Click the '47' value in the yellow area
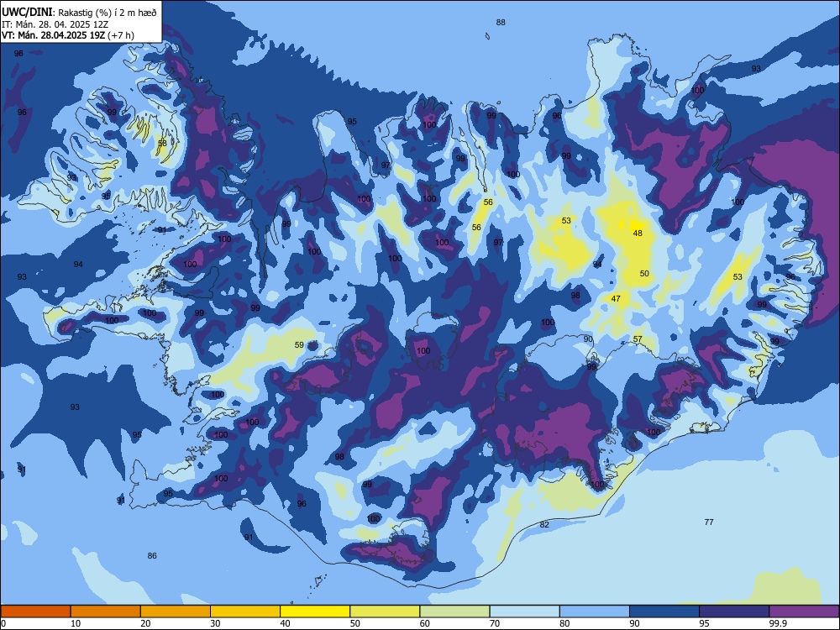This screenshot has width=840, height=630. tap(616, 298)
